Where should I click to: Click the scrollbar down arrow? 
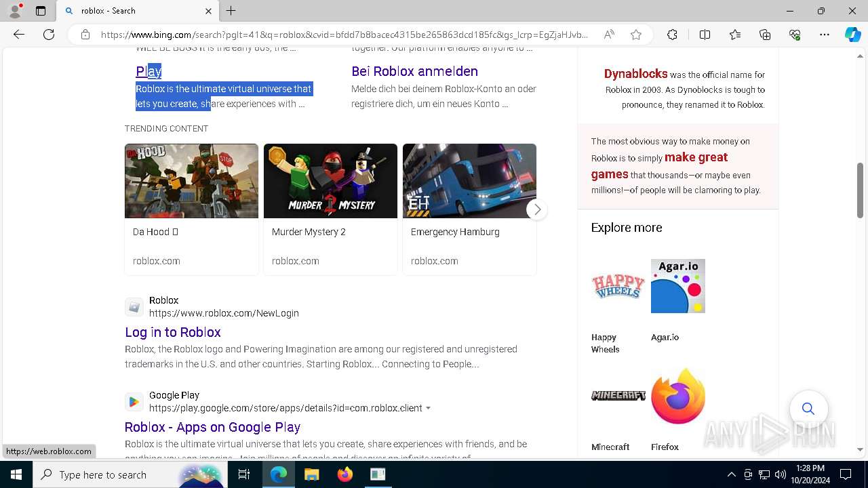tap(860, 449)
